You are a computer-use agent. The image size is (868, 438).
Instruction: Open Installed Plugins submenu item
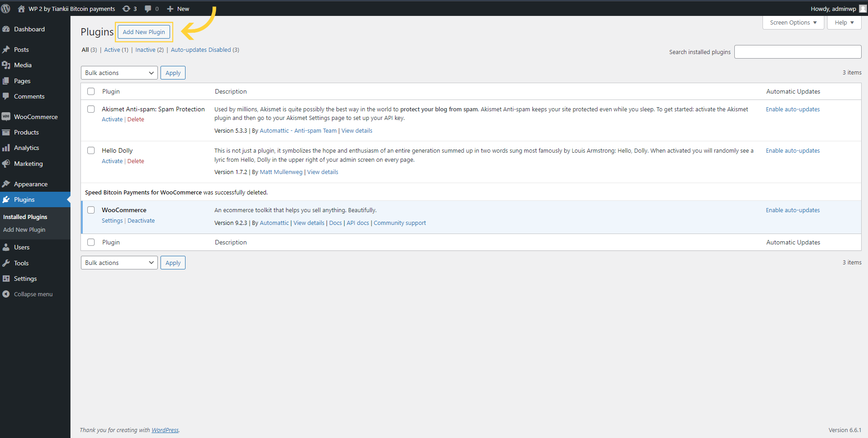pos(25,217)
